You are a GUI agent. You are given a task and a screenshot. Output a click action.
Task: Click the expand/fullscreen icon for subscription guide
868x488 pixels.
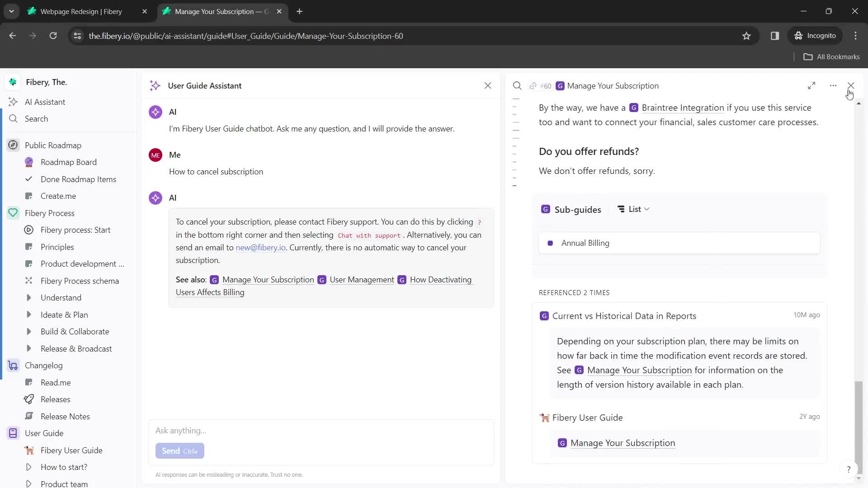coord(812,85)
